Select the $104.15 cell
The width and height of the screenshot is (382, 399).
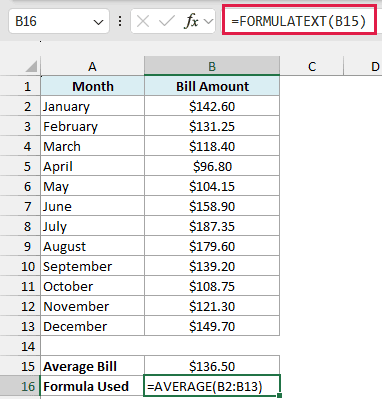click(212, 186)
